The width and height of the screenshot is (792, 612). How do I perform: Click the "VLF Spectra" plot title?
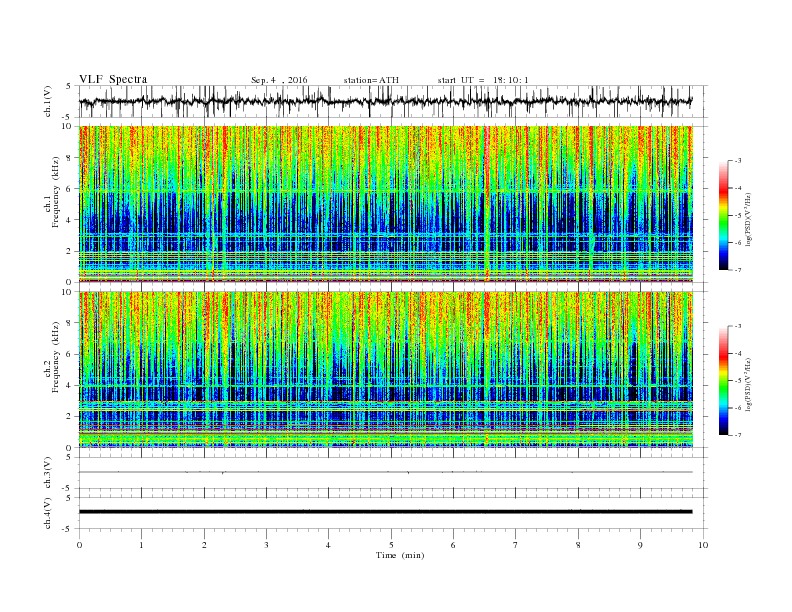113,79
